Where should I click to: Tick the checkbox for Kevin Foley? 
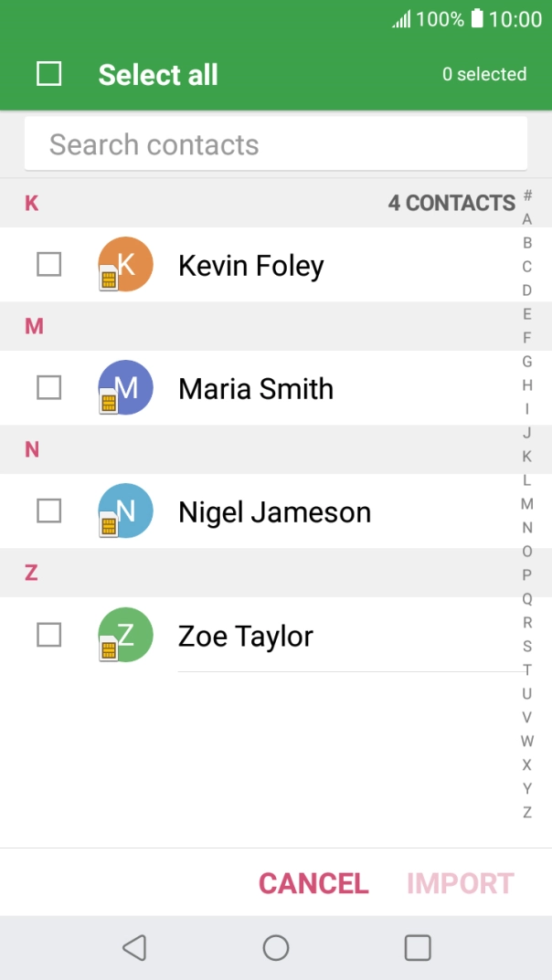[x=49, y=265]
